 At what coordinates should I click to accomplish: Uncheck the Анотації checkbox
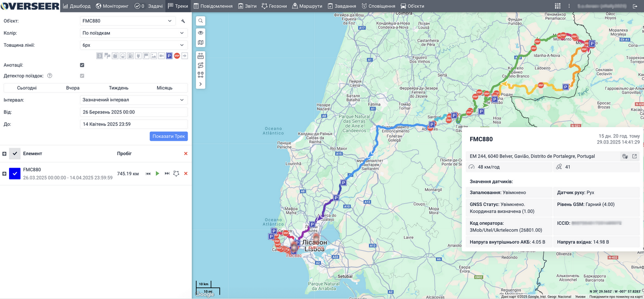click(x=82, y=65)
